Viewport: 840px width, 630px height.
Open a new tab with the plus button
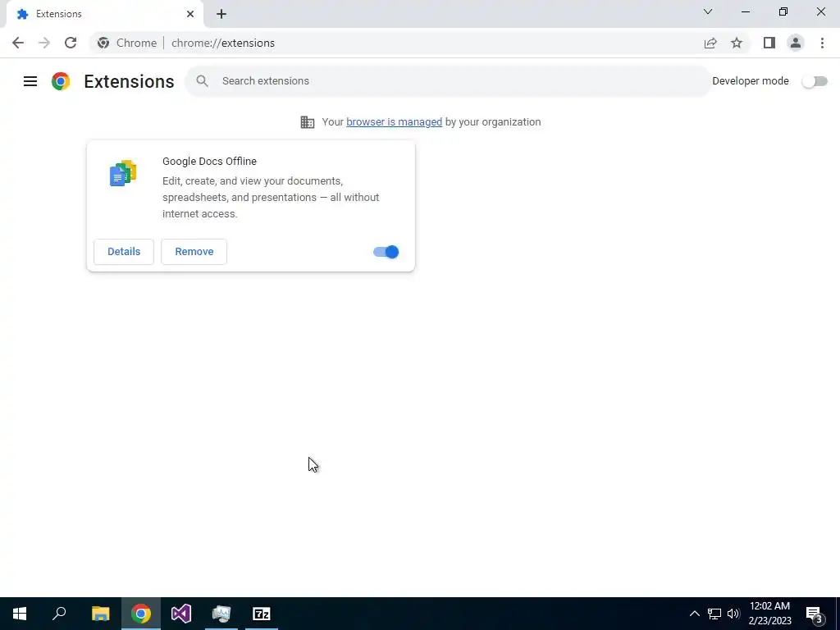click(x=221, y=14)
